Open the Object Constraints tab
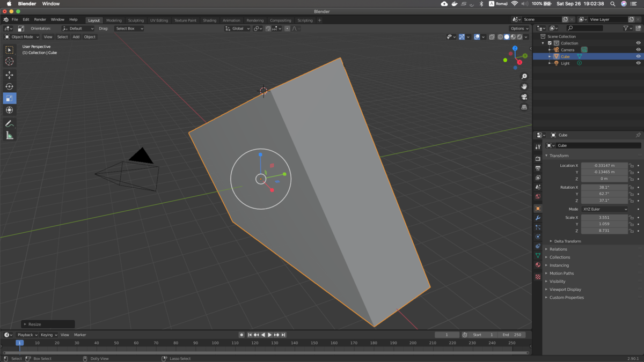The image size is (644, 362). [538, 246]
